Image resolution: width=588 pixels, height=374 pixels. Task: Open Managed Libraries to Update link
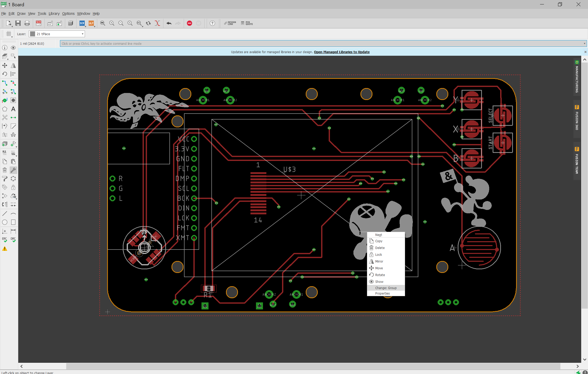pyautogui.click(x=342, y=52)
